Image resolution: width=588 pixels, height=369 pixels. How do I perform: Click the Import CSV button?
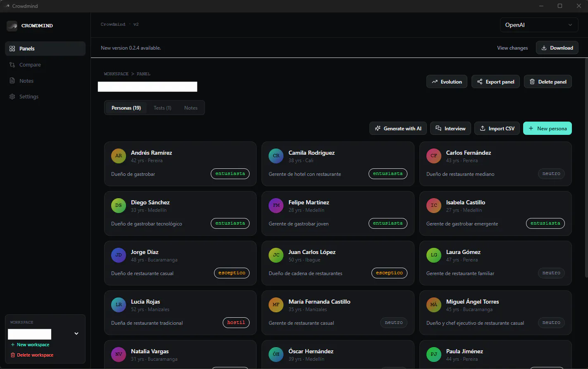point(497,129)
